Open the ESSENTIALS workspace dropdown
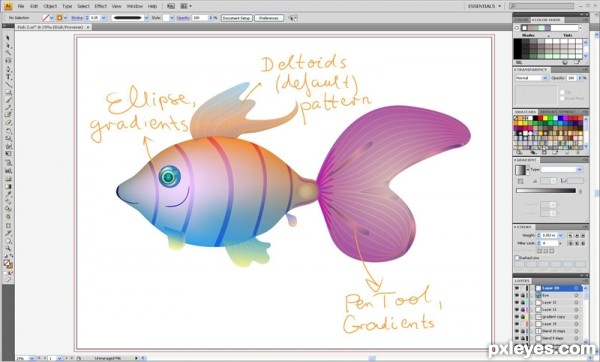The width and height of the screenshot is (600, 362). pos(485,6)
